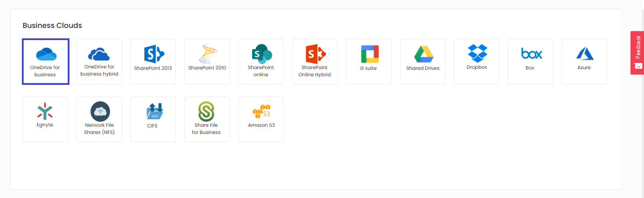Pick the SharePoint 2013 icon
This screenshot has height=198, width=644.
coord(154,54)
